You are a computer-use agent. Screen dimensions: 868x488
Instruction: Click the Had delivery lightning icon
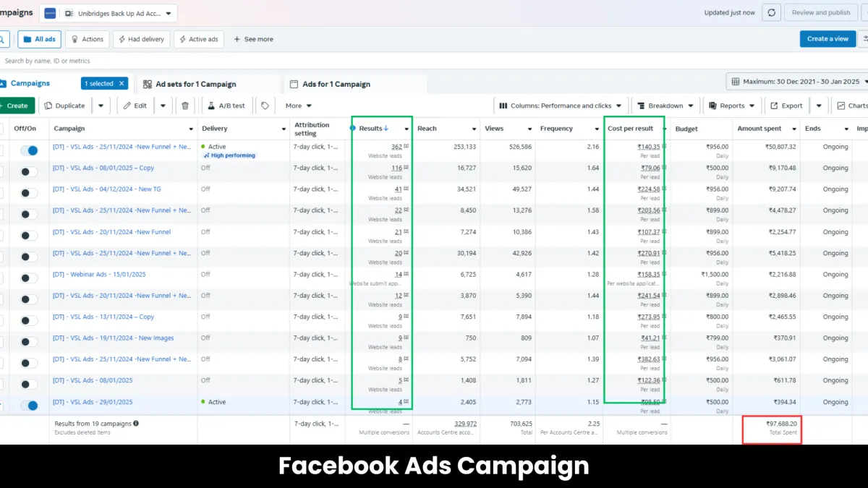click(121, 39)
